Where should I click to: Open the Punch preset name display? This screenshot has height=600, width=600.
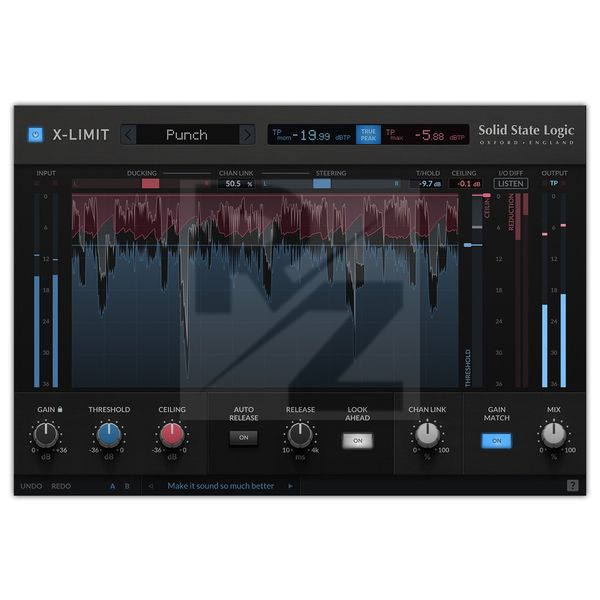pos(187,135)
